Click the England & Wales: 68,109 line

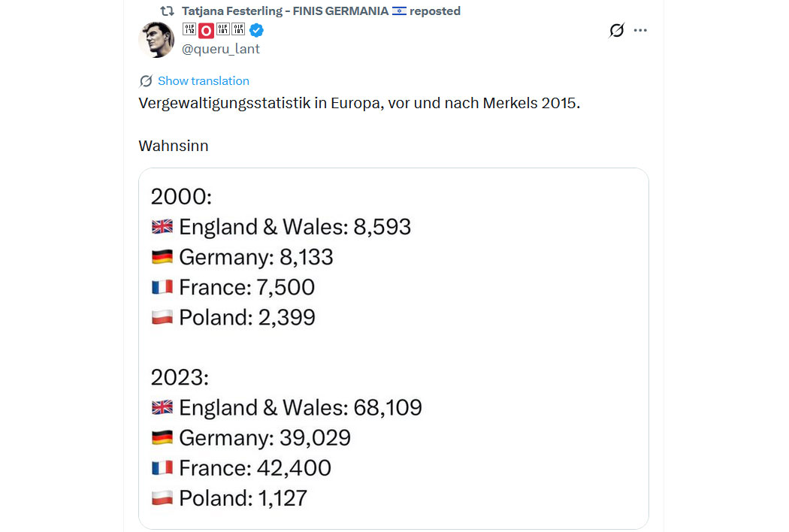[x=300, y=407]
